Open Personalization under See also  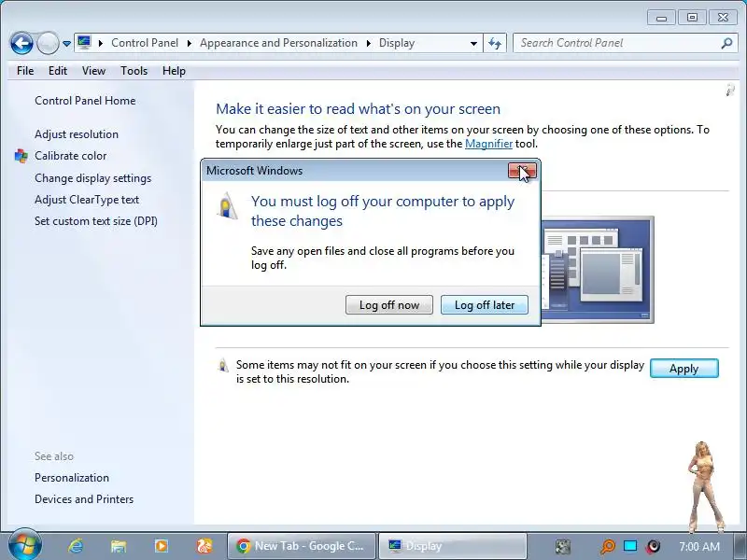(72, 478)
